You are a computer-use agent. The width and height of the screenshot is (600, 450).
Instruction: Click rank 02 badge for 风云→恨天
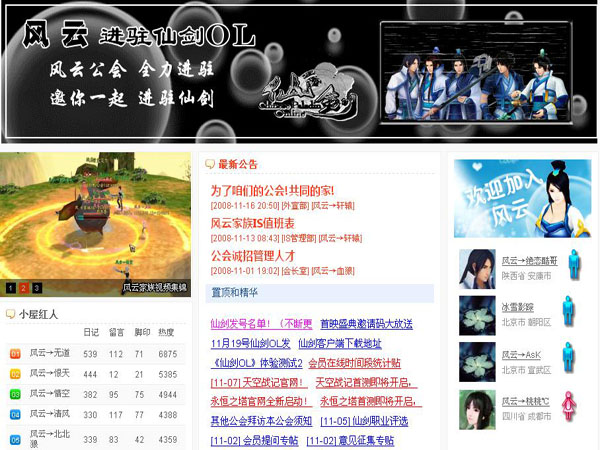click(x=15, y=374)
